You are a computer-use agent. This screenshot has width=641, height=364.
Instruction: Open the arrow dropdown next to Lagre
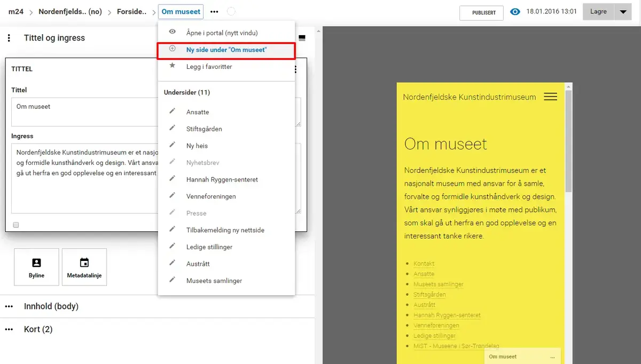coord(623,12)
